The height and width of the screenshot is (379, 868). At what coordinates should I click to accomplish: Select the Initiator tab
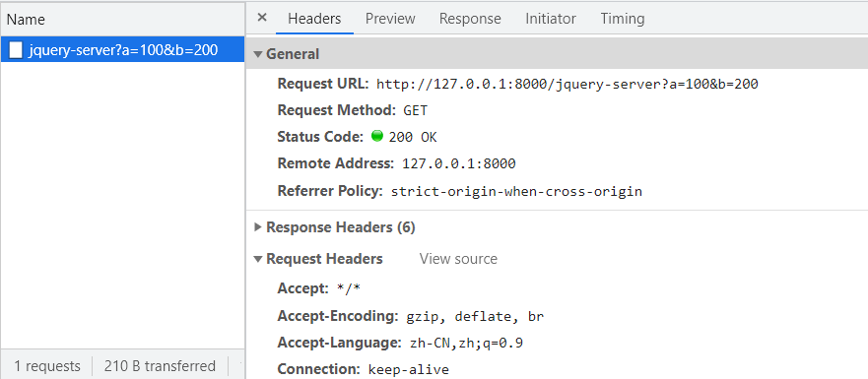(551, 19)
